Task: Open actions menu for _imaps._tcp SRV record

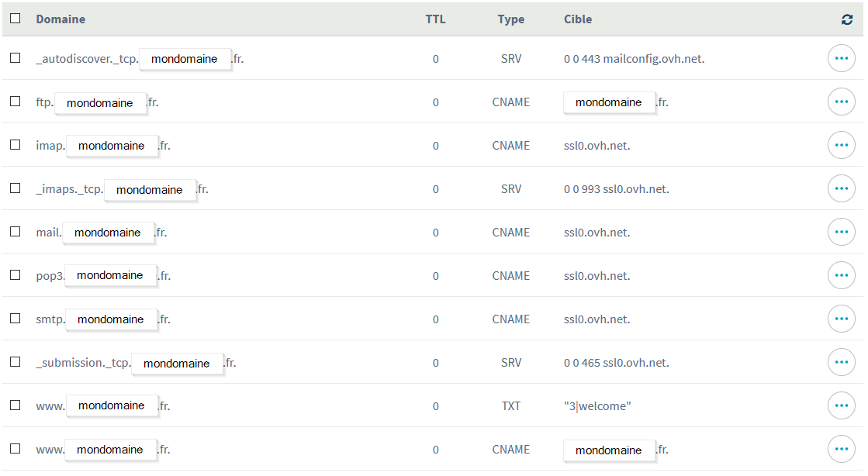Action: (842, 188)
